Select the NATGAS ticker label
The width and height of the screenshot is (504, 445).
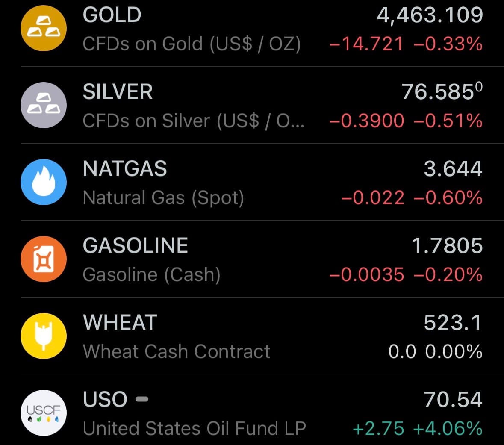pyautogui.click(x=125, y=169)
